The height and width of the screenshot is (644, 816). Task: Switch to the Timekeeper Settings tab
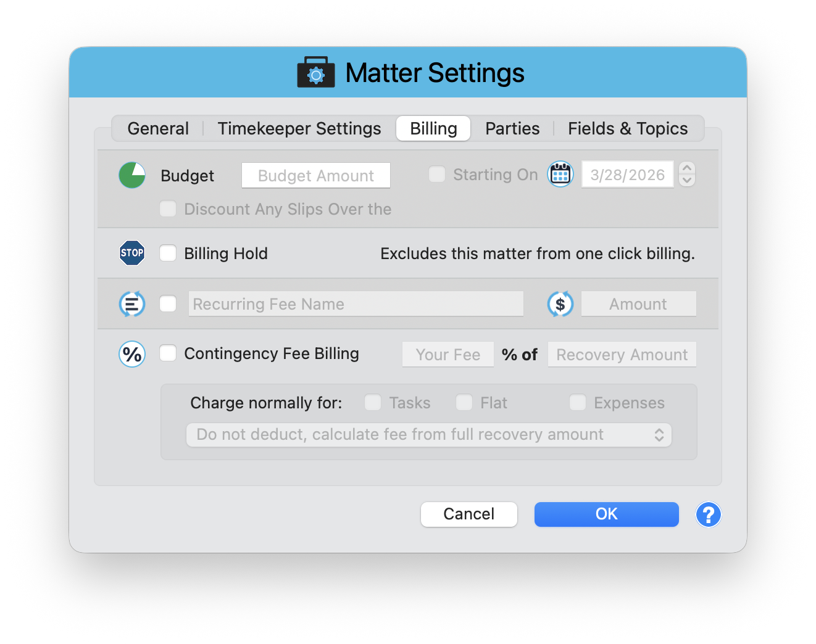point(299,128)
